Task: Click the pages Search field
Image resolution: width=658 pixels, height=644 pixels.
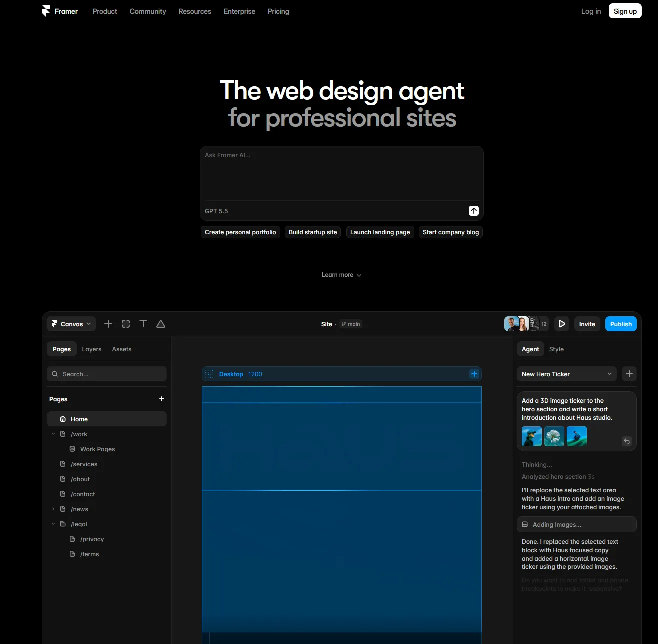Action: pyautogui.click(x=107, y=374)
